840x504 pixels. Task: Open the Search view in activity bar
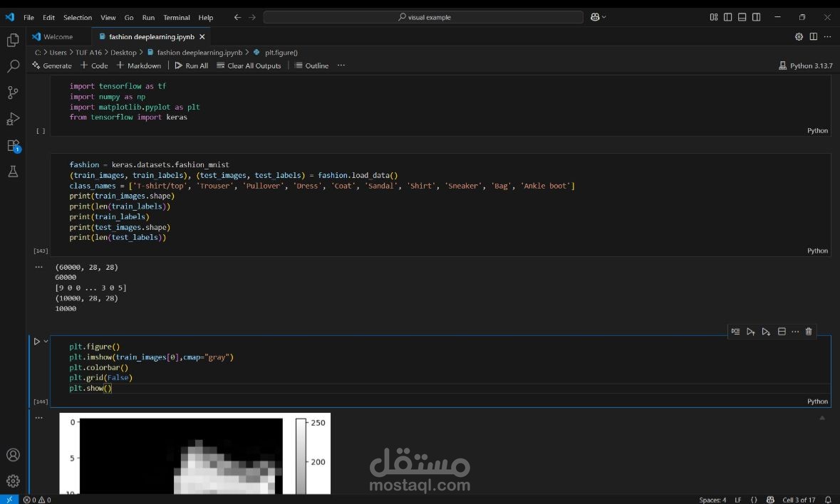pos(13,66)
